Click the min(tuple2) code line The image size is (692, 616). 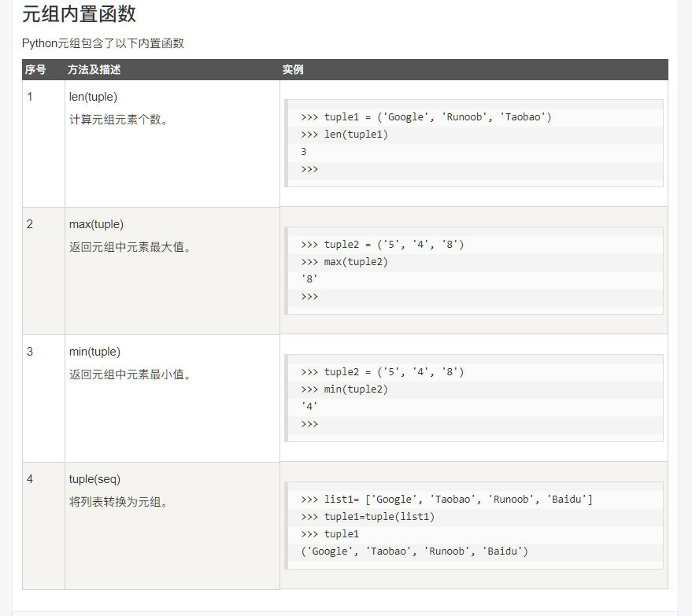point(345,389)
